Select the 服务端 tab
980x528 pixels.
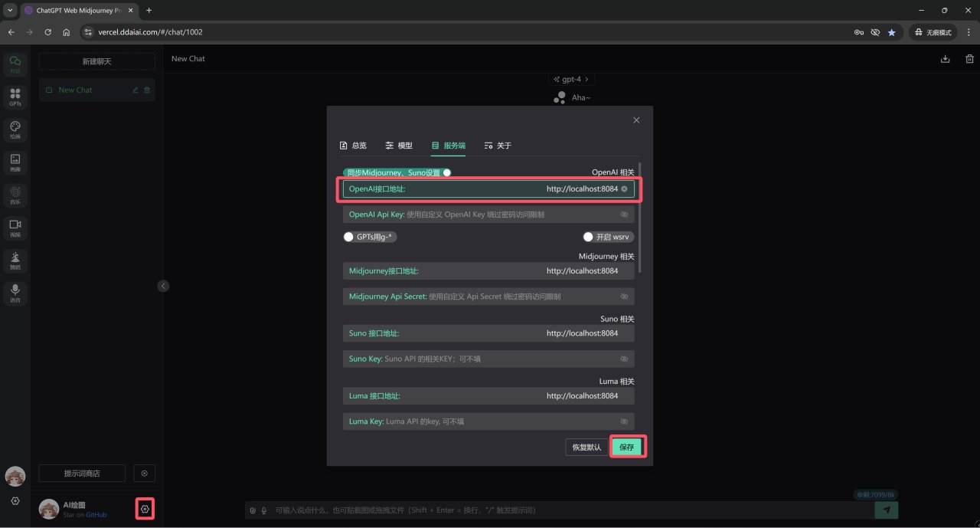(x=448, y=146)
